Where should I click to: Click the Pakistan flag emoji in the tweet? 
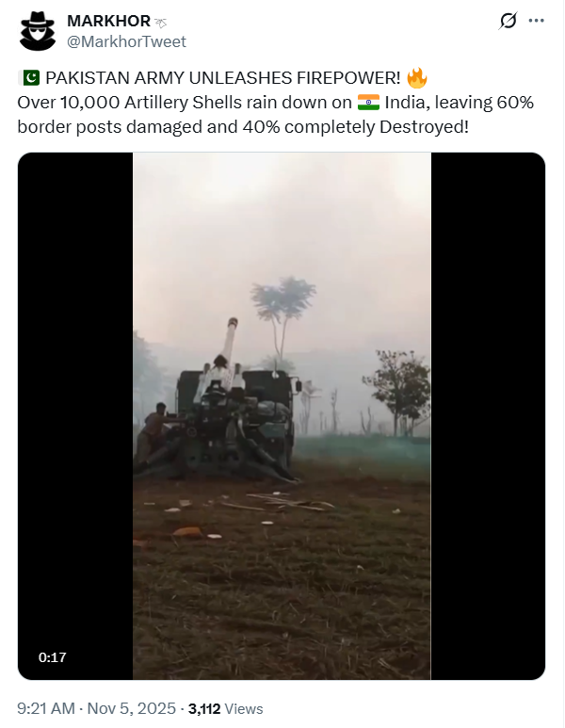point(29,77)
